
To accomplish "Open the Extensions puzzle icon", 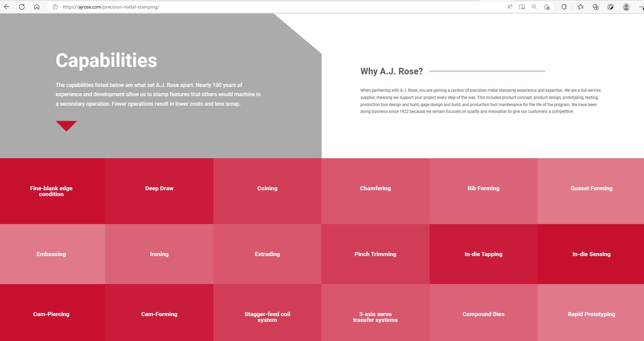I will pyautogui.click(x=564, y=7).
